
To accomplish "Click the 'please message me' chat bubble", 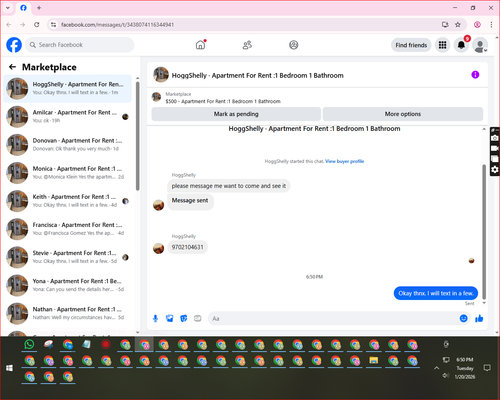I will [x=229, y=186].
